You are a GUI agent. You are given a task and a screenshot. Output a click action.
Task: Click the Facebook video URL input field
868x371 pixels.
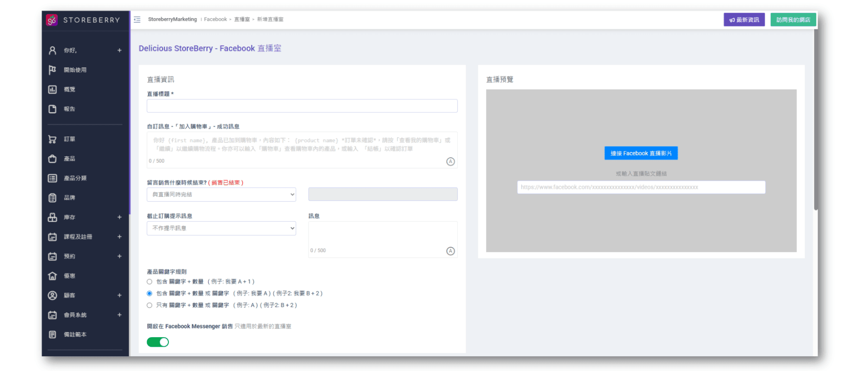[641, 187]
